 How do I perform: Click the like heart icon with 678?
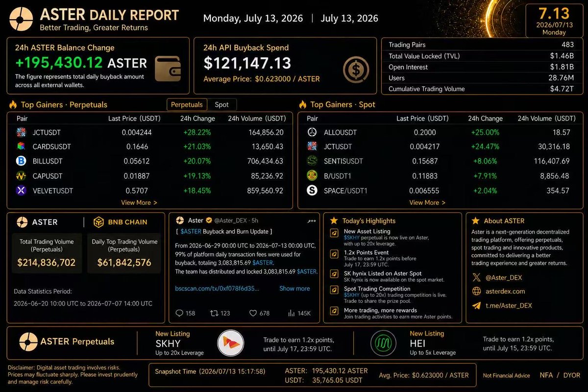(253, 313)
